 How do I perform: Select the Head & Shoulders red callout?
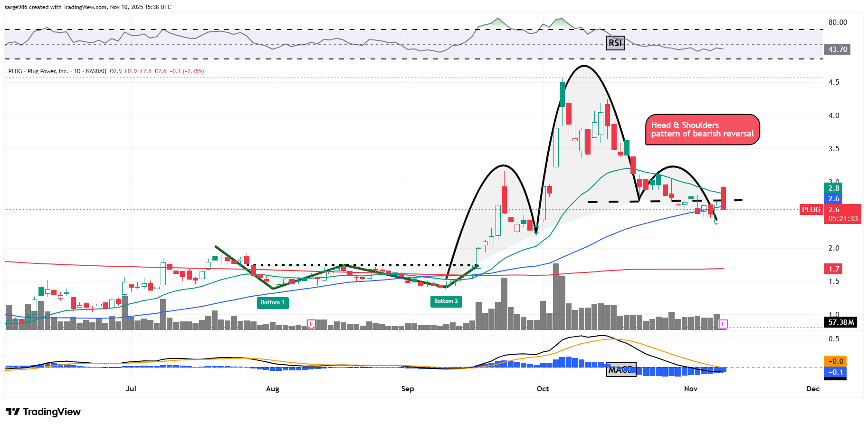point(702,129)
